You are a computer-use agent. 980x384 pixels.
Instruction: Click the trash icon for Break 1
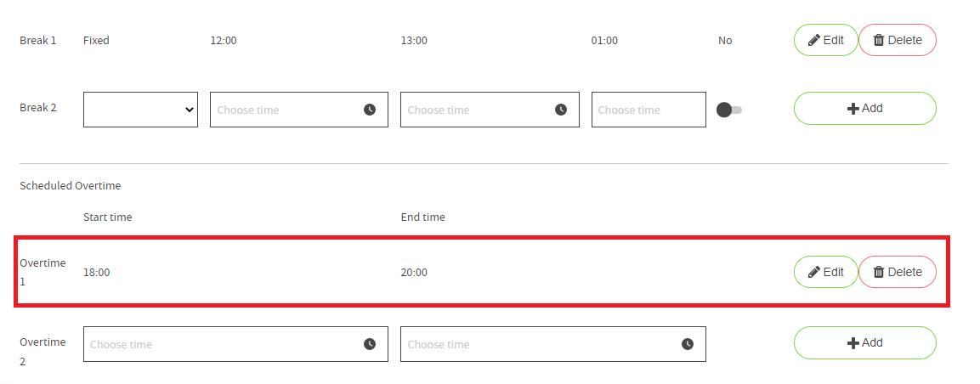tap(879, 40)
